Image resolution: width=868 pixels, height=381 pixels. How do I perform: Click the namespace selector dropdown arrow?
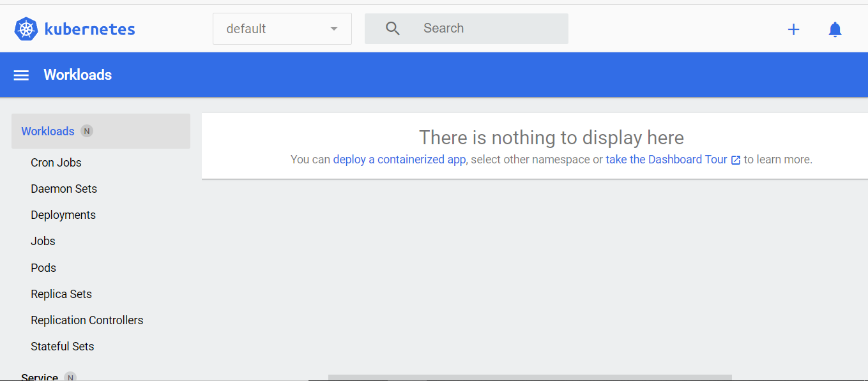click(333, 29)
